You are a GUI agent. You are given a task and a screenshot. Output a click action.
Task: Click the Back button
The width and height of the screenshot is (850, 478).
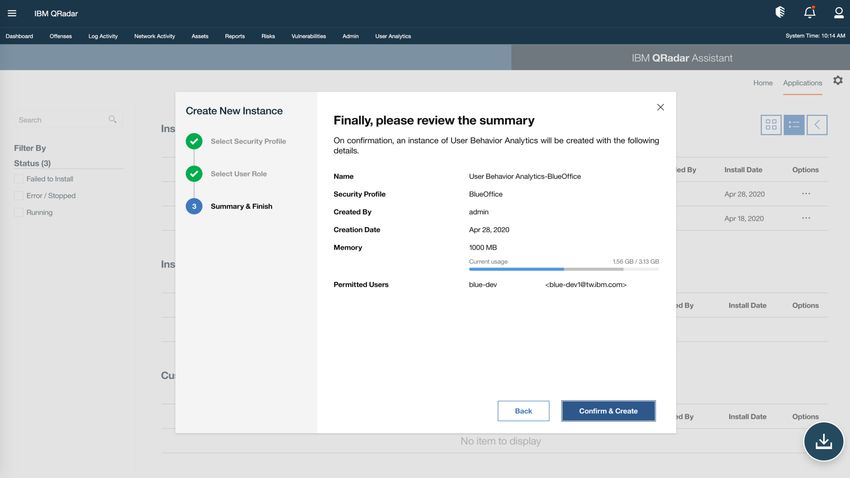click(x=523, y=411)
